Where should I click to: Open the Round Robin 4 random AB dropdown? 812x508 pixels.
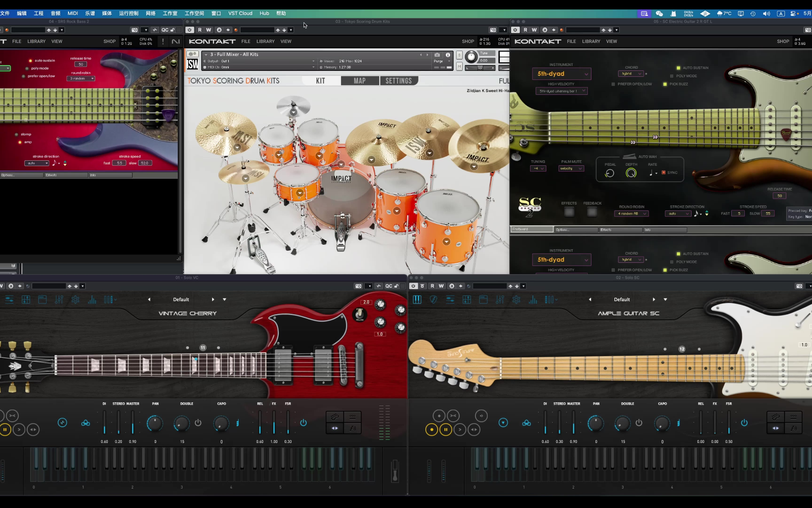632,214
